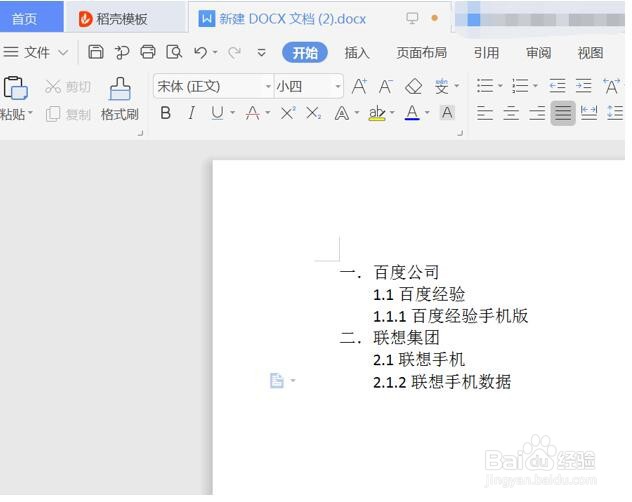Toggle character shading (boxed A)
This screenshot has height=502, width=632.
click(447, 112)
